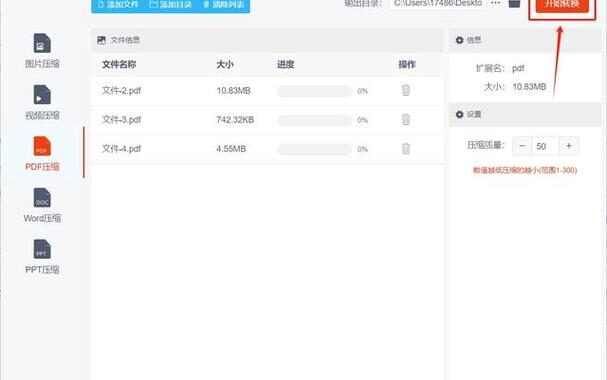Select the 文件-3.pdf file name
The width and height of the screenshot is (607, 380).
click(121, 120)
